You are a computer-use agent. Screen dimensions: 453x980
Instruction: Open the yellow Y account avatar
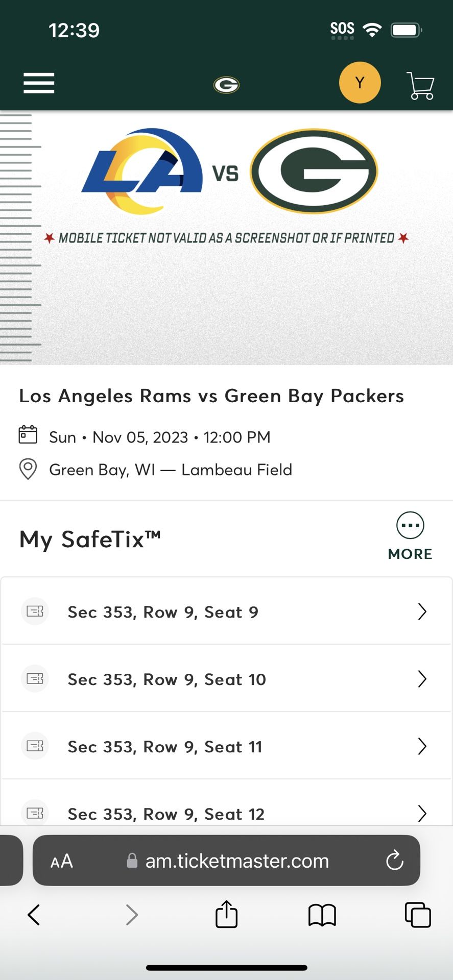click(x=360, y=83)
